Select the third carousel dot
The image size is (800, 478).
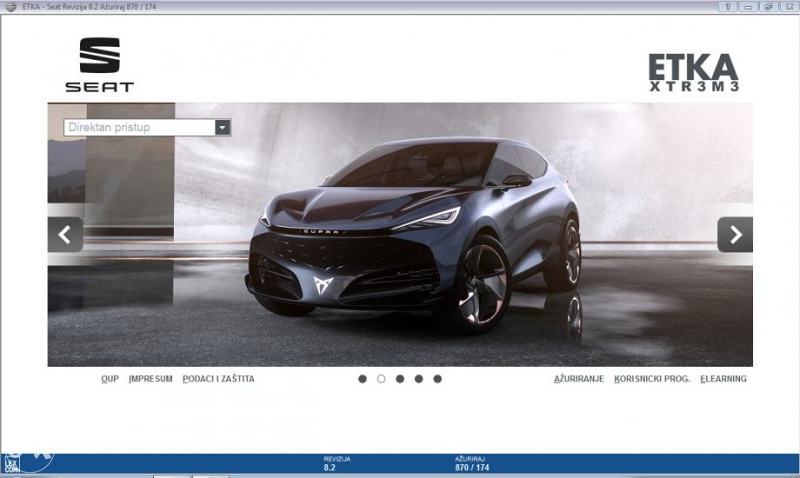(400, 379)
